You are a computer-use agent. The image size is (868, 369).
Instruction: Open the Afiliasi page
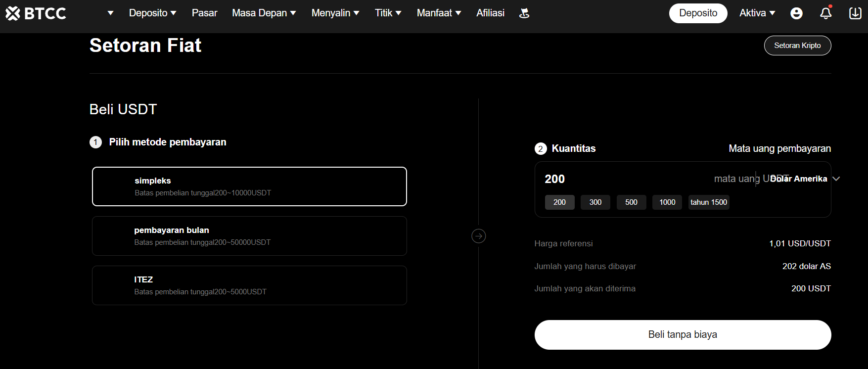pos(490,13)
